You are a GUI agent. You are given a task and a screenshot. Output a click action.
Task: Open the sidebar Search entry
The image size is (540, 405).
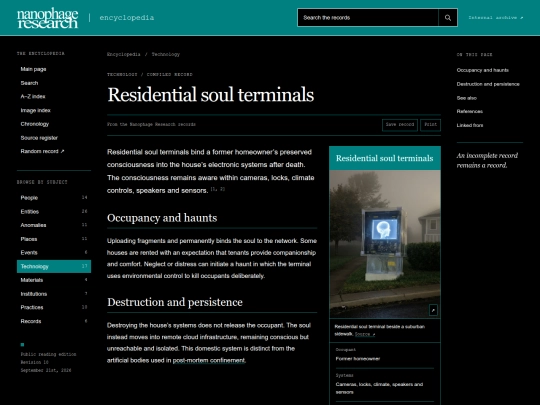(x=54, y=83)
